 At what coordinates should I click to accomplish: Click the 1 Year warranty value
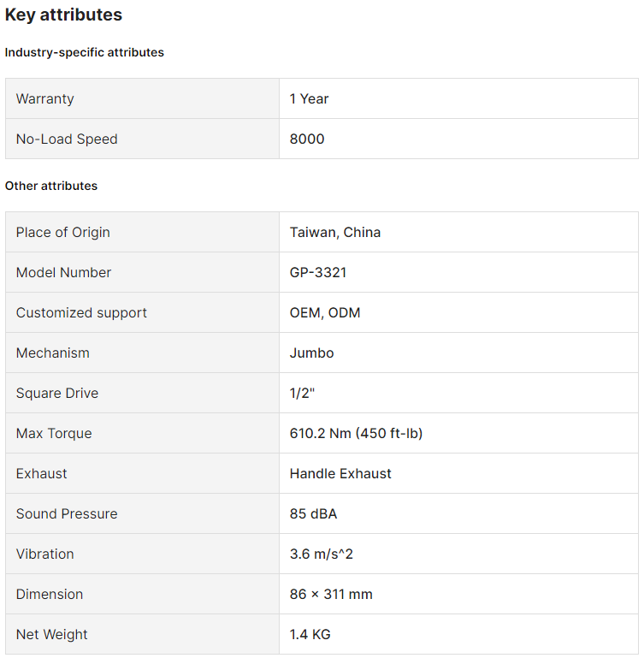point(309,98)
